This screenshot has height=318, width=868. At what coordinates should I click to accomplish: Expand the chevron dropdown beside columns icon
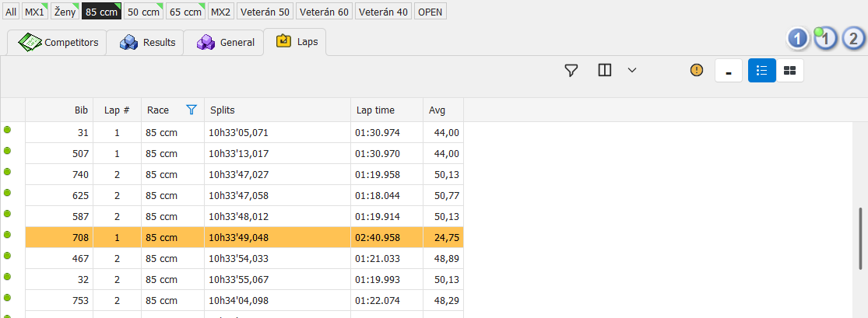coord(632,70)
